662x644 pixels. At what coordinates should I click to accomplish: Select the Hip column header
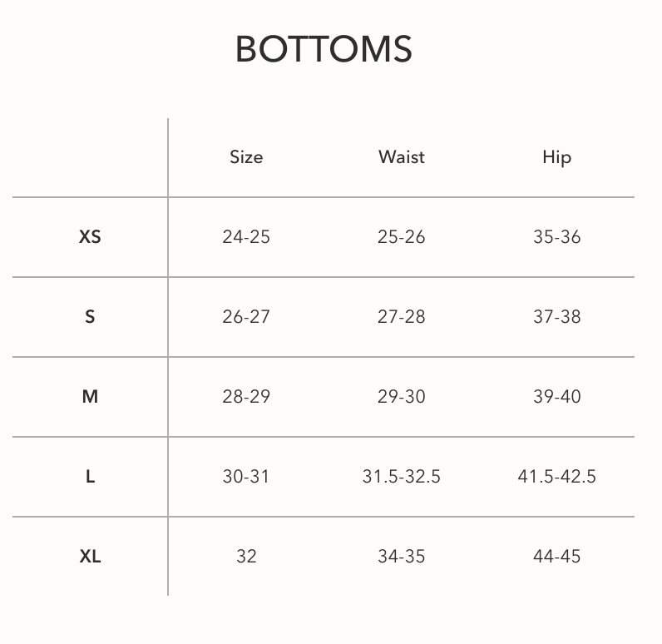point(557,158)
